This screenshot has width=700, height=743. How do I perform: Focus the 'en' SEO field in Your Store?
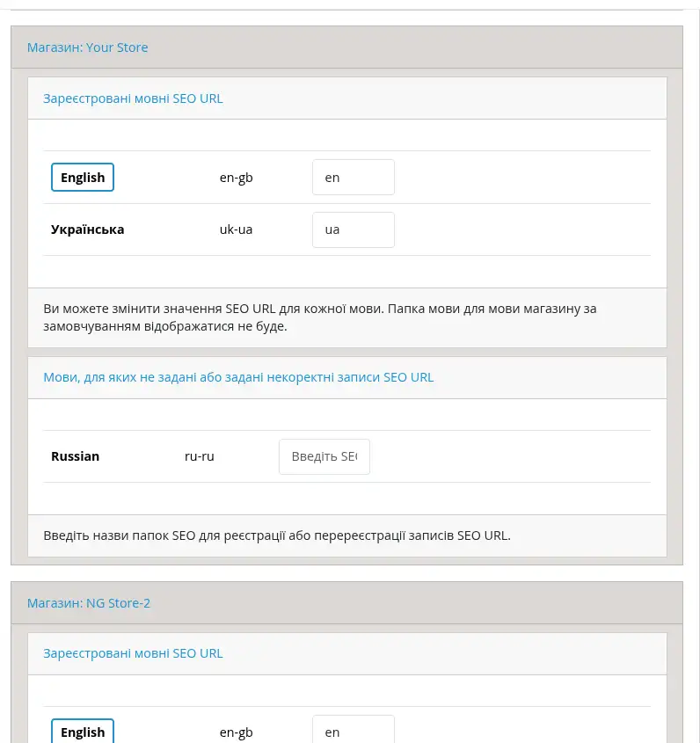pos(353,178)
